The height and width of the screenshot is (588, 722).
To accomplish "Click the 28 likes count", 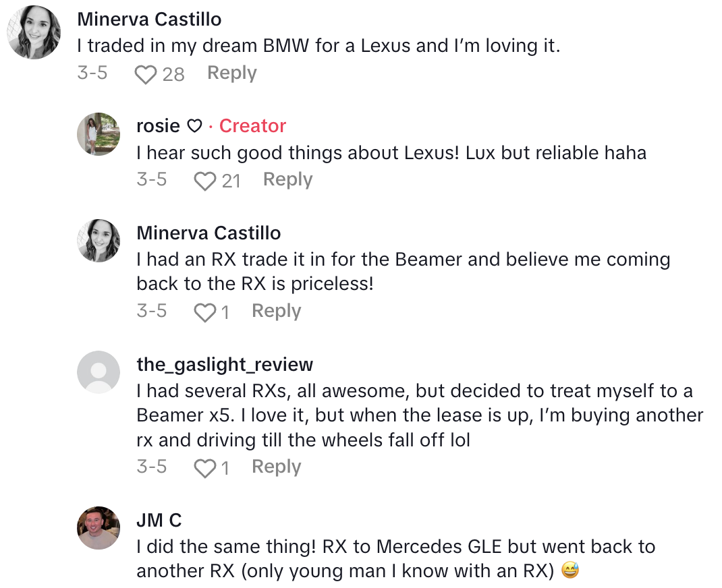I will pyautogui.click(x=173, y=74).
